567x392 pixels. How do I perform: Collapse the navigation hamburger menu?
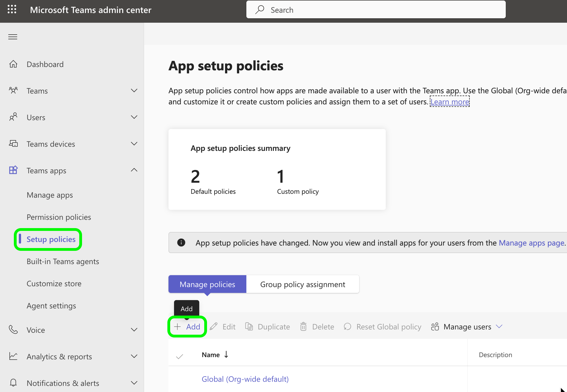click(x=13, y=37)
